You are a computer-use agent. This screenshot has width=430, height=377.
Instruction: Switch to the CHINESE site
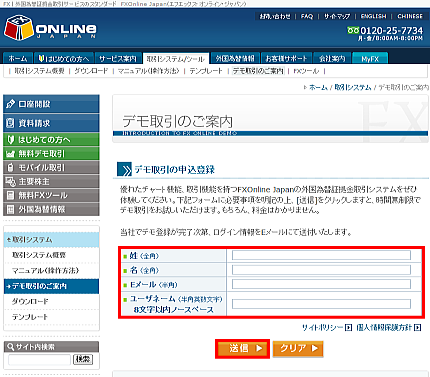410,16
